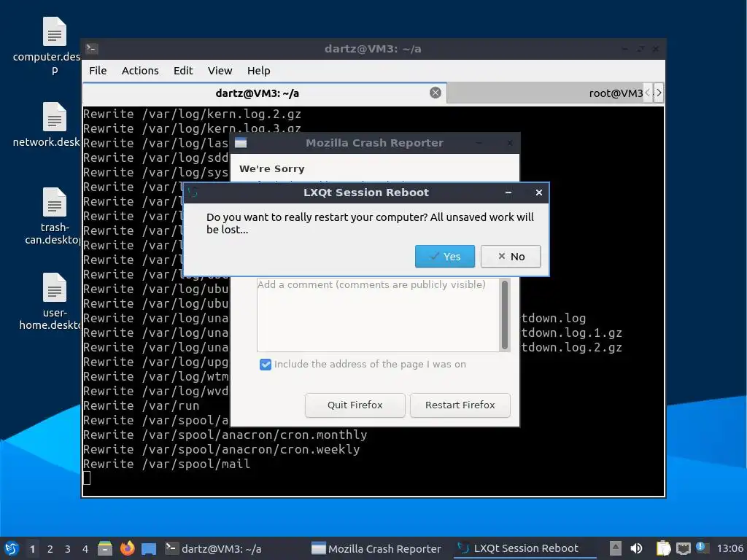Image resolution: width=747 pixels, height=560 pixels.
Task: Confirm reboot with the Yes button
Action: (444, 256)
